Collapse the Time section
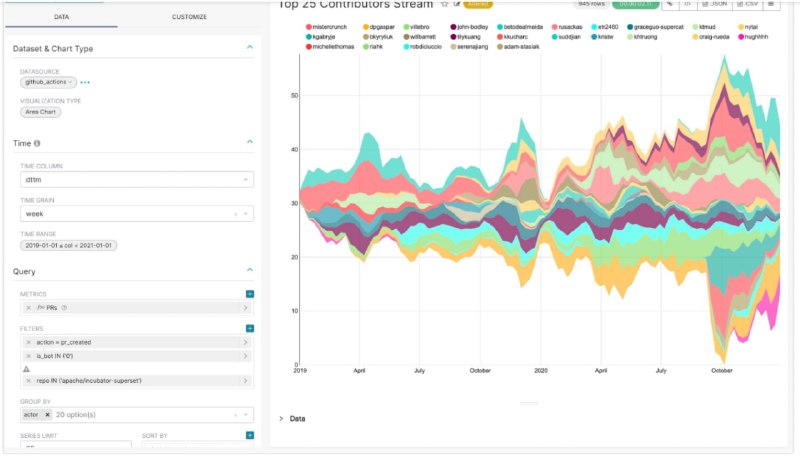 point(249,142)
